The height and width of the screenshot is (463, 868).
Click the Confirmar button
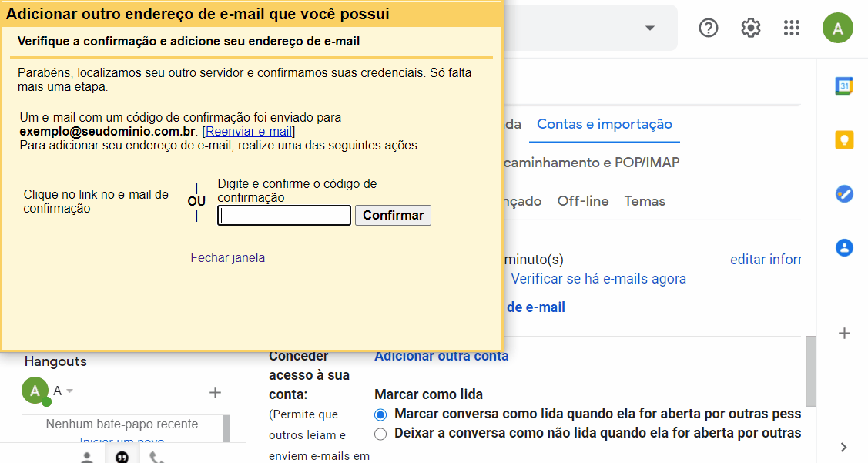393,215
